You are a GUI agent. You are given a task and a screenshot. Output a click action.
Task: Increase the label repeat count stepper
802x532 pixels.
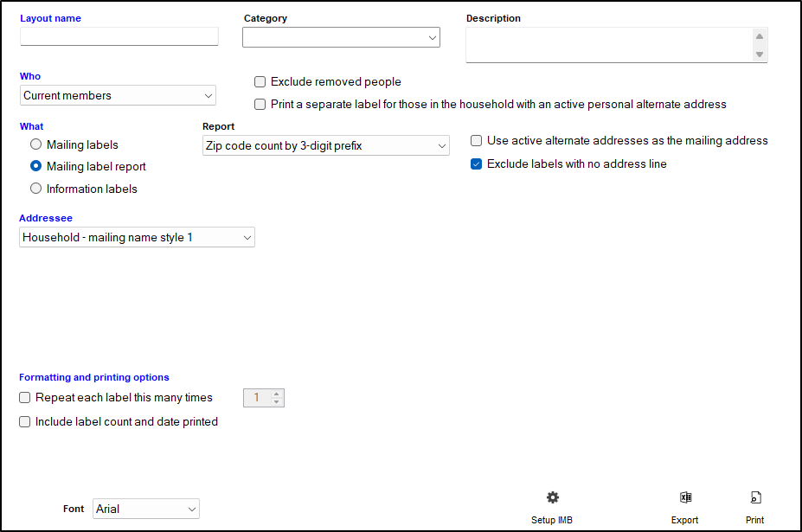(x=275, y=394)
